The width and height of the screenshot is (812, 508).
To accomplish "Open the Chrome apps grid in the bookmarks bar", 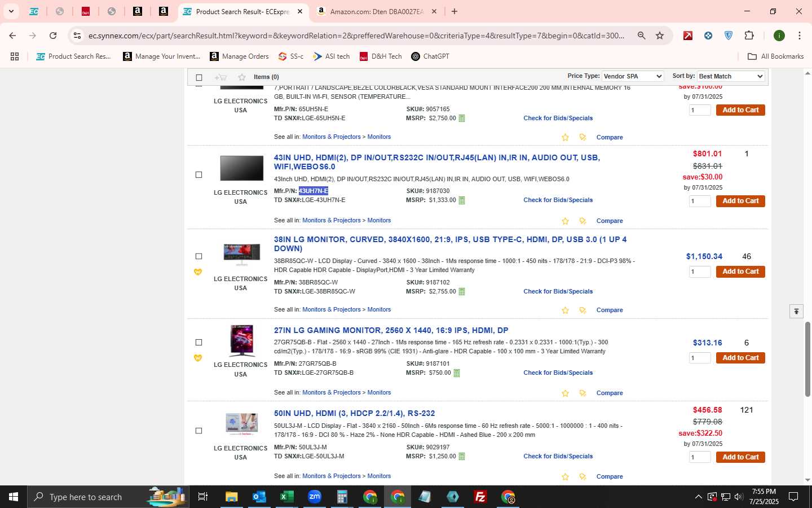I will 15,56.
